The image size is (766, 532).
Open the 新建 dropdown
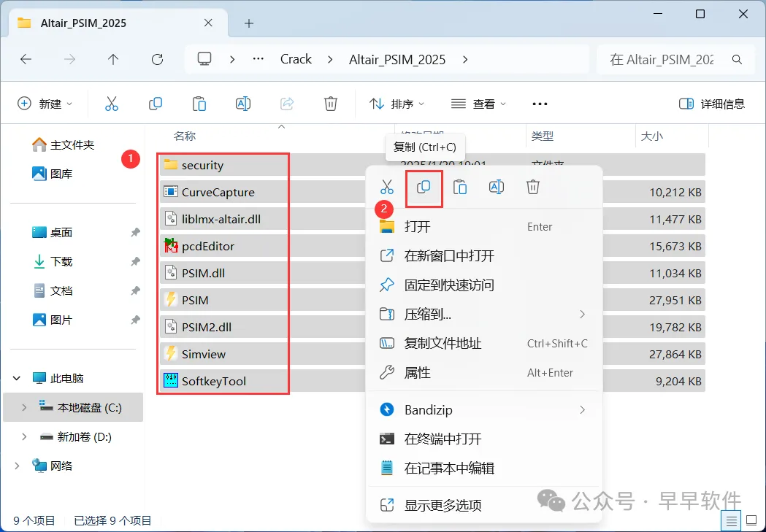[x=45, y=104]
